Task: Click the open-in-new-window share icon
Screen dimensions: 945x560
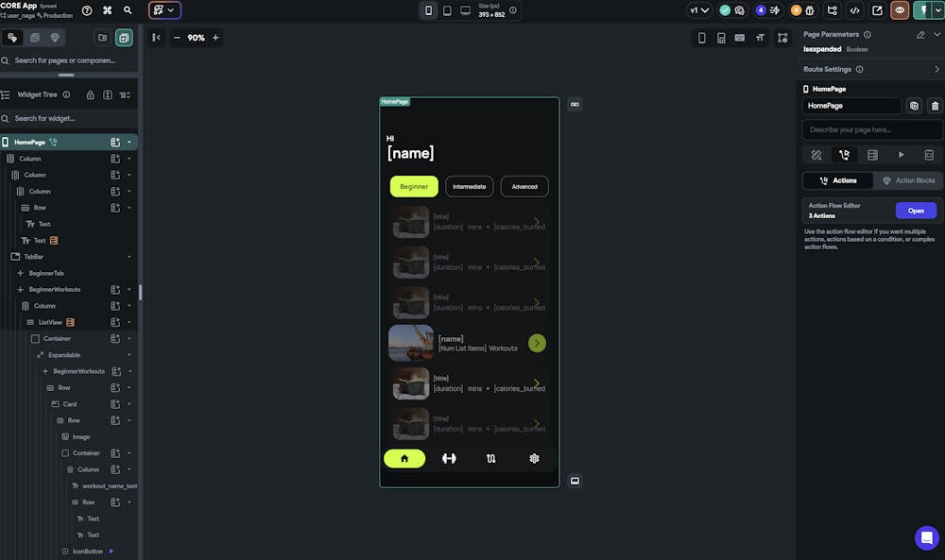Action: point(877,10)
